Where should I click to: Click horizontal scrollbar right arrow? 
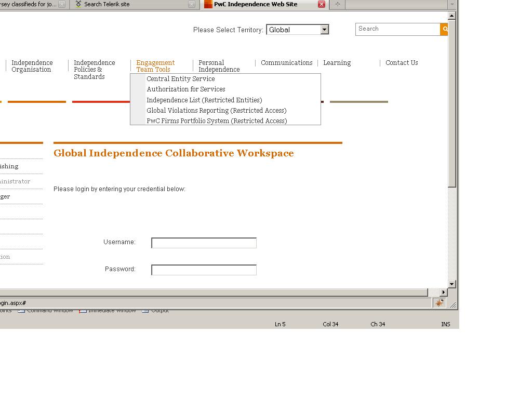click(444, 292)
